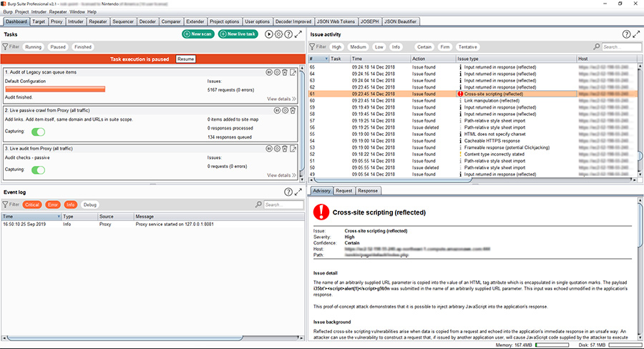The width and height of the screenshot is (644, 349).
Task: Pause the Audit of Legacy scan task
Action: tap(269, 72)
